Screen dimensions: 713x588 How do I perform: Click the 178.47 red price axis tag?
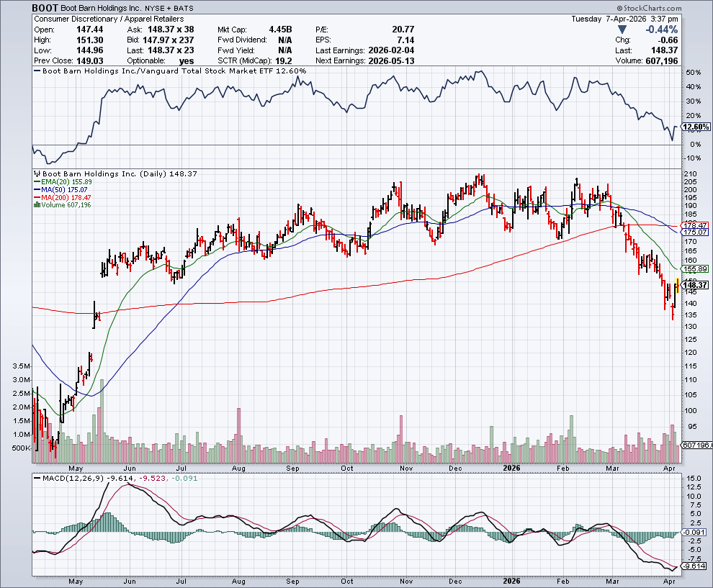(695, 225)
